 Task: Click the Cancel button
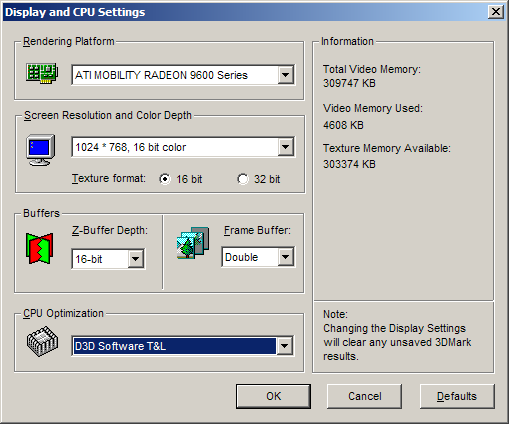point(364,396)
